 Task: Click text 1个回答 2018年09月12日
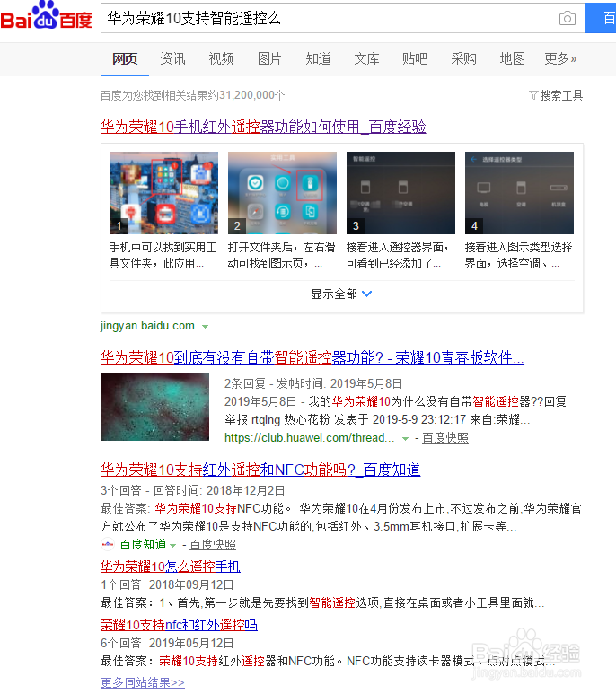pyautogui.click(x=167, y=584)
